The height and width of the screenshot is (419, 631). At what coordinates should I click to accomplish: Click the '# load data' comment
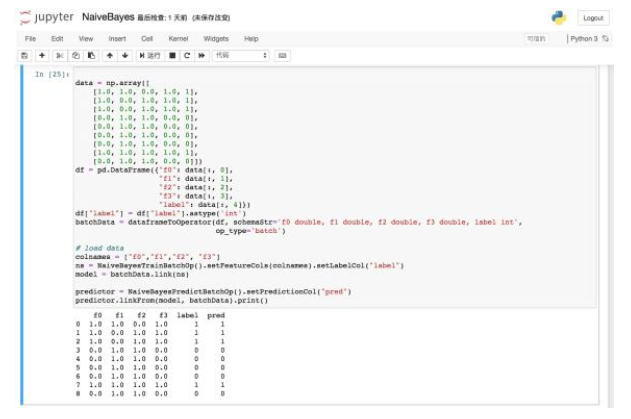pos(99,248)
